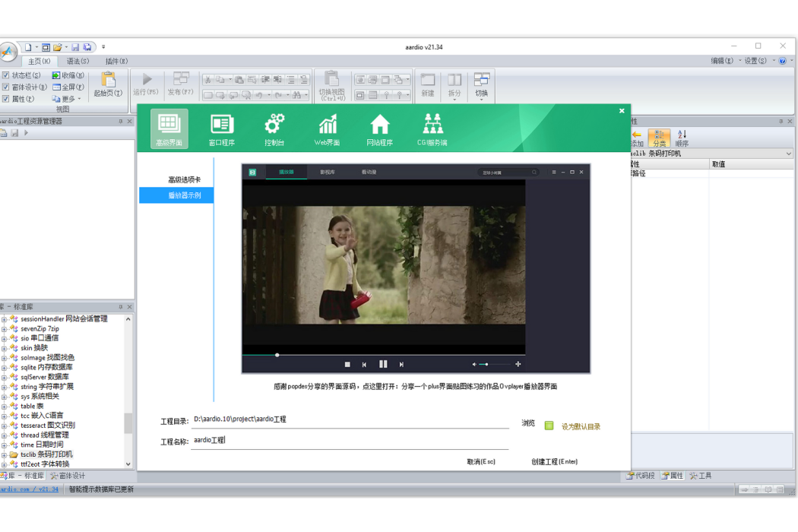The width and height of the screenshot is (798, 532).
Task: Expand the sessionHandler 网站会话管理 node
Action: [4, 319]
